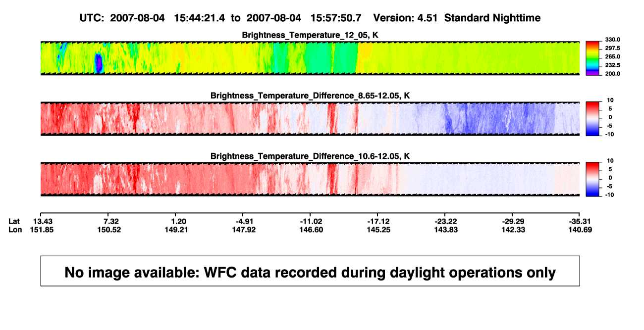The image size is (644, 330).
Task: Click the Lat axis label
Action: pyautogui.click(x=14, y=221)
